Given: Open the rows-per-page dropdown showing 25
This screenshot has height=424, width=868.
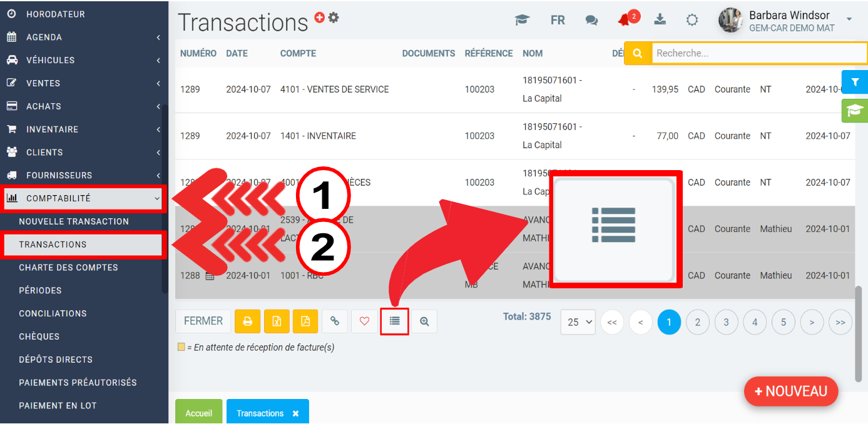Looking at the screenshot, I should (578, 322).
